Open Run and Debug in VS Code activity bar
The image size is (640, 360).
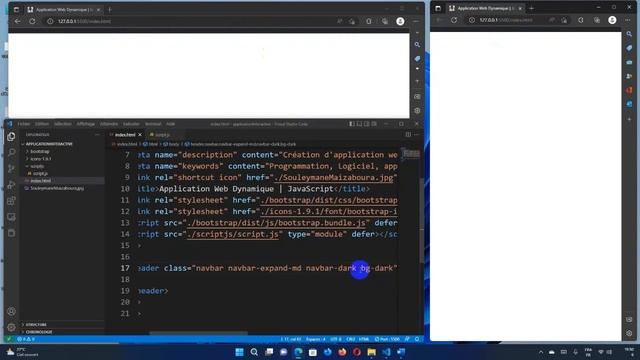point(11,184)
